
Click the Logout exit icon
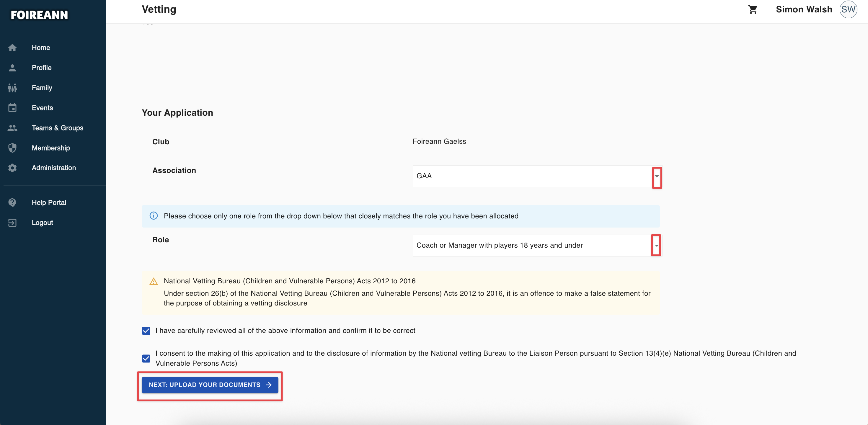[12, 223]
